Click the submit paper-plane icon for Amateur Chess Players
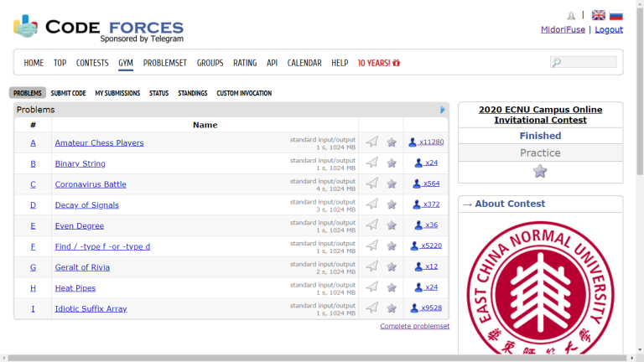This screenshot has width=644, height=362. (x=372, y=142)
